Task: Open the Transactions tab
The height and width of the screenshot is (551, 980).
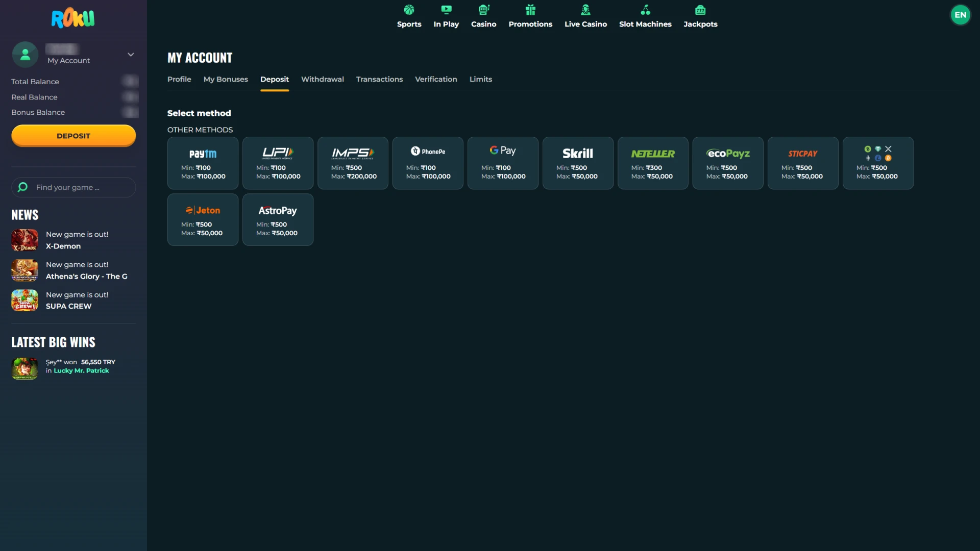Action: (379, 79)
